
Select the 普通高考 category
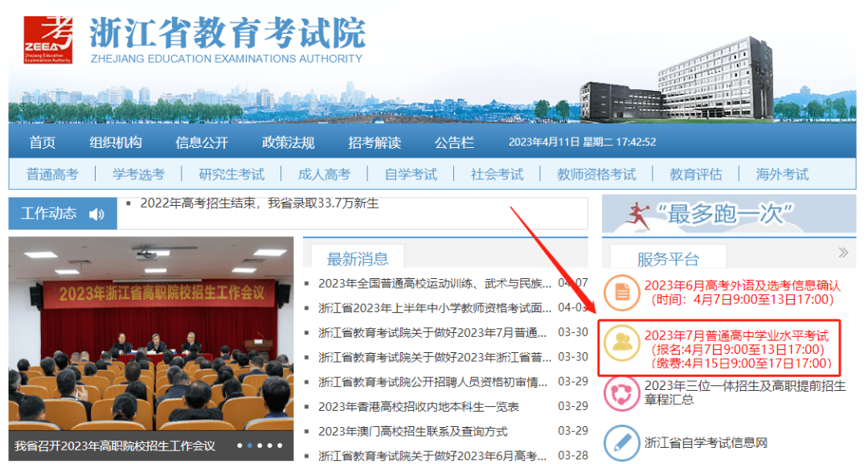pyautogui.click(x=52, y=175)
